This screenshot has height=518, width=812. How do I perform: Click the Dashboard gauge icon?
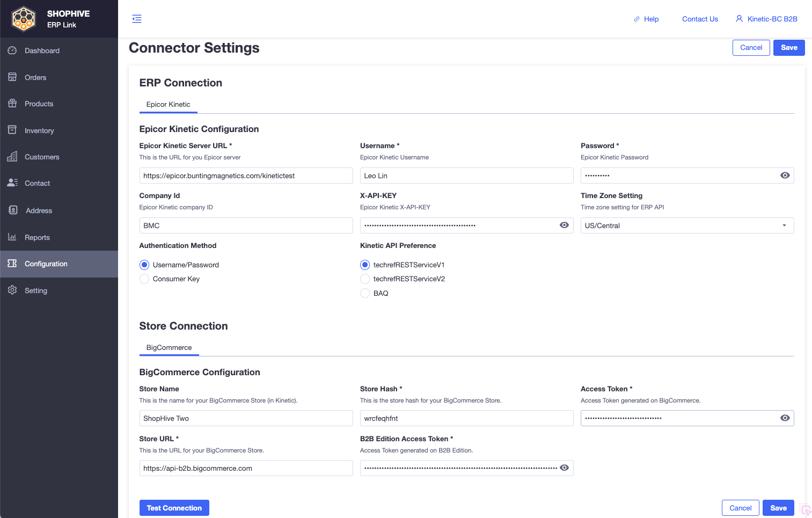12,50
